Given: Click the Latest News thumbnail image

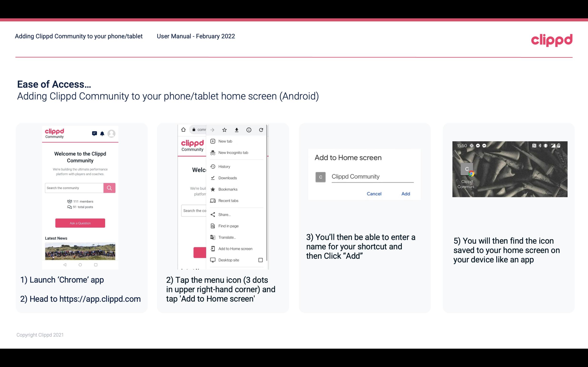Looking at the screenshot, I should coord(80,252).
